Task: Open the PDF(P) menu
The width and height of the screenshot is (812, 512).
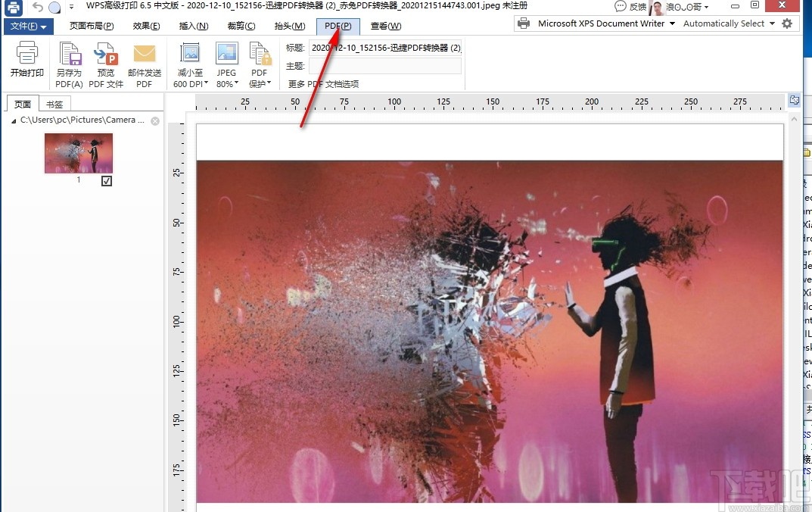Action: [338, 25]
